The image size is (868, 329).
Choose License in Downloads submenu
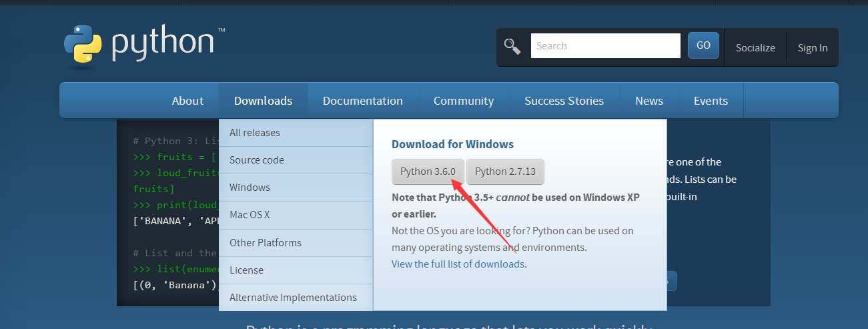click(296, 270)
